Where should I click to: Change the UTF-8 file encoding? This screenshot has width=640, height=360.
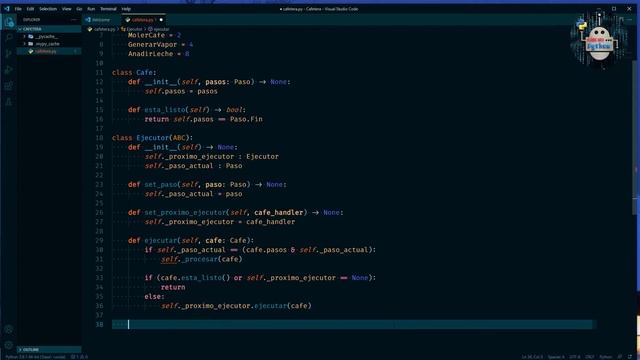click(x=575, y=357)
